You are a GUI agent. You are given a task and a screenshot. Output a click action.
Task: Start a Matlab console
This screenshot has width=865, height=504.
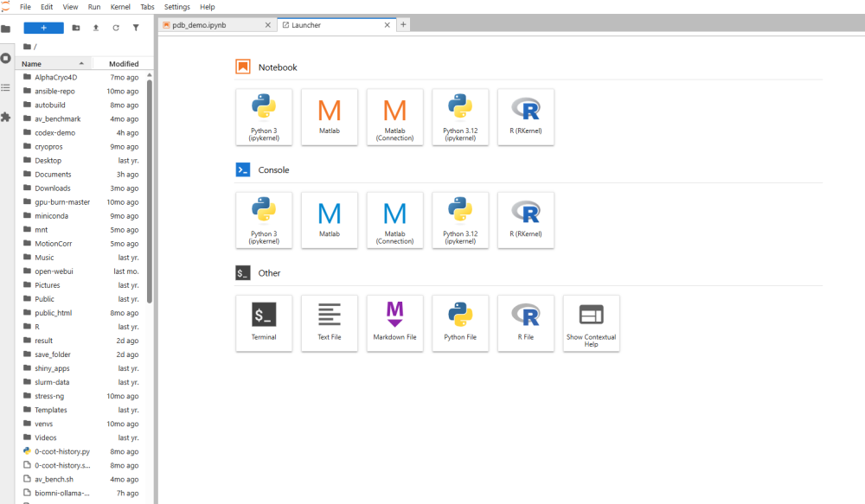click(x=330, y=220)
